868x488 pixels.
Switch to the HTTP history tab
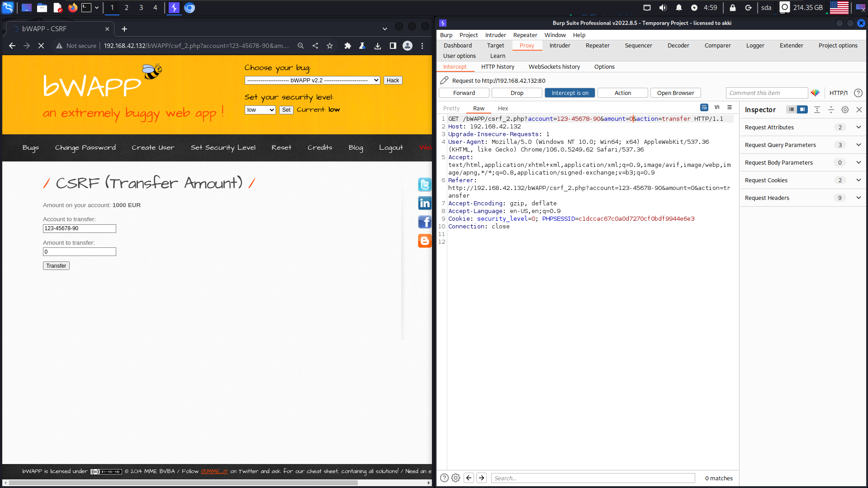[498, 67]
